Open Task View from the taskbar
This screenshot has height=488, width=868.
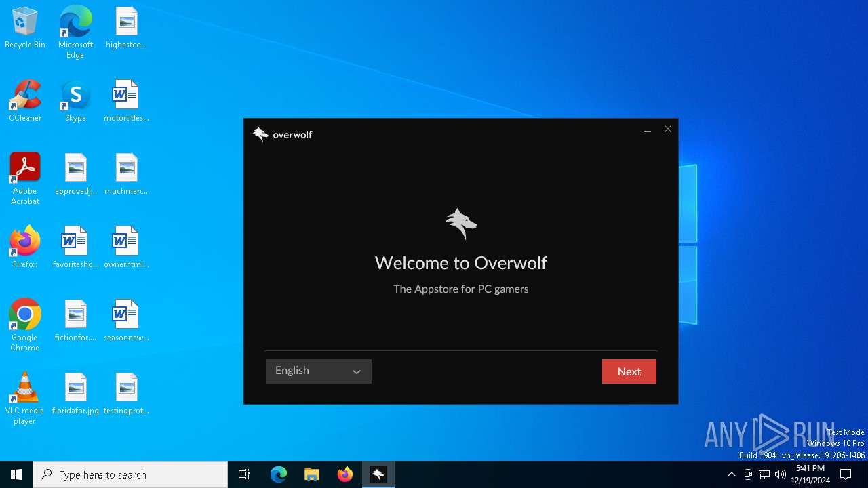pyautogui.click(x=244, y=474)
